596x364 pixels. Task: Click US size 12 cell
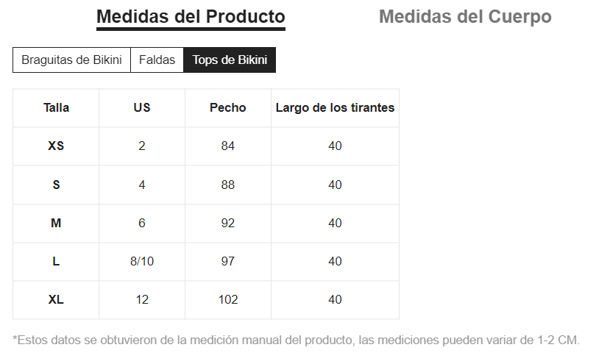click(x=142, y=299)
